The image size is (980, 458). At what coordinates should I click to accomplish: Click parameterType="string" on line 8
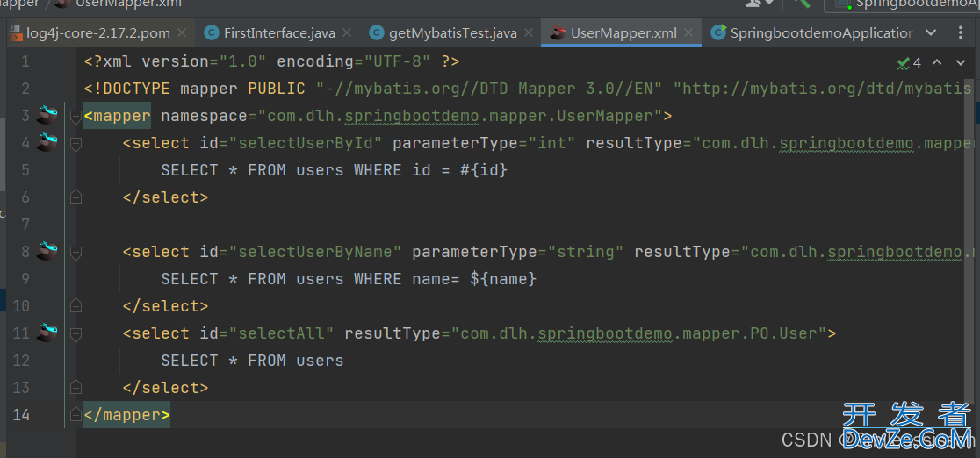pos(517,252)
